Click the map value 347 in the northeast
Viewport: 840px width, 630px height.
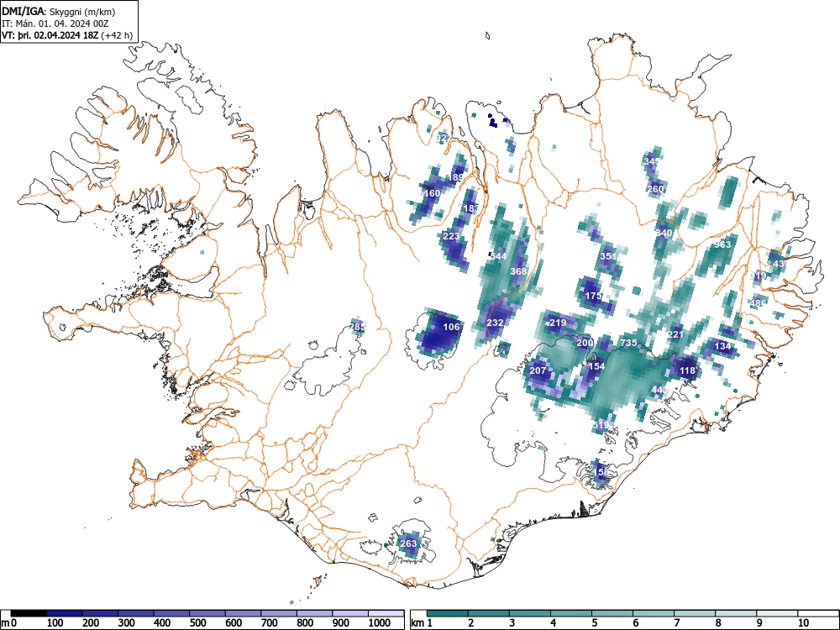tap(652, 161)
